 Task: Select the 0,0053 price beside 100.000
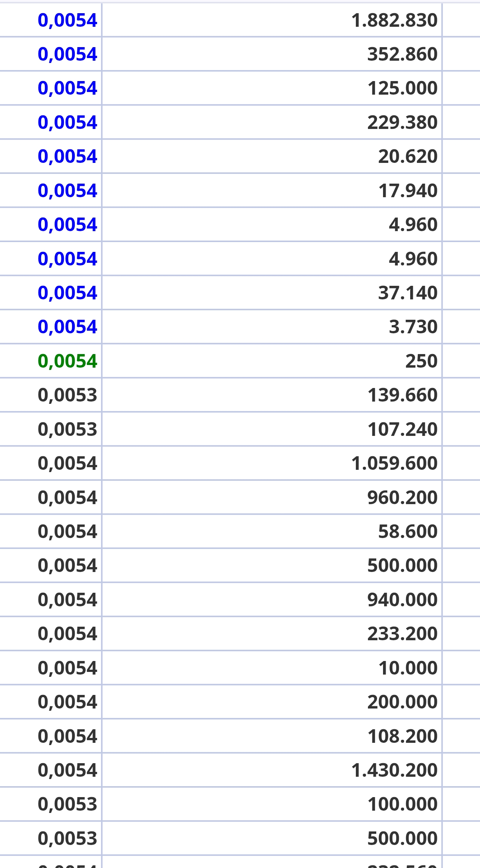pos(68,804)
